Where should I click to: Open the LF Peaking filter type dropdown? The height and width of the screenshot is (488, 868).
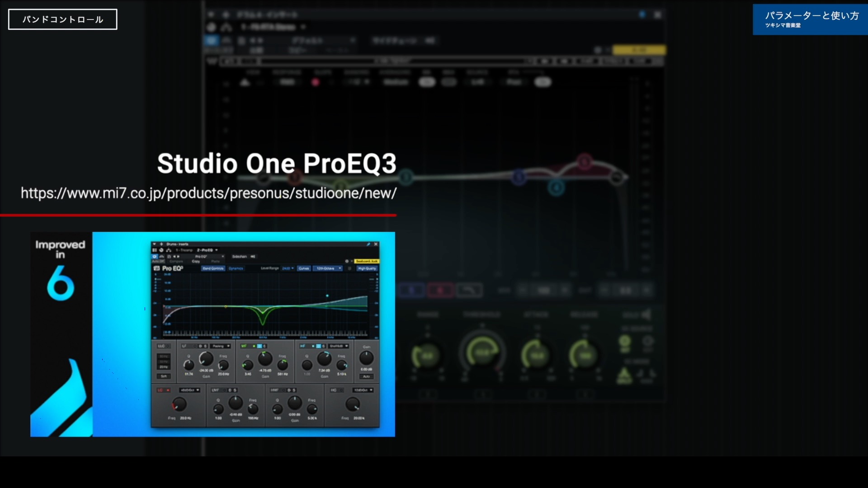tap(219, 346)
